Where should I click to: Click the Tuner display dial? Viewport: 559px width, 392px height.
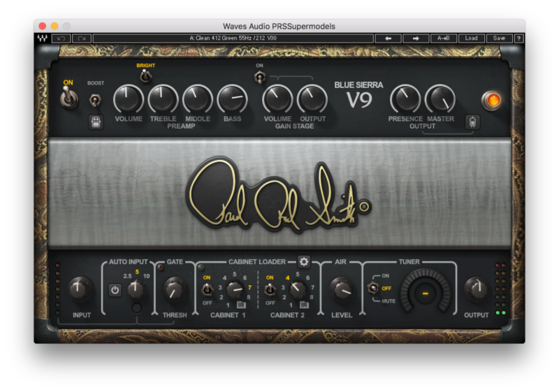(x=425, y=291)
